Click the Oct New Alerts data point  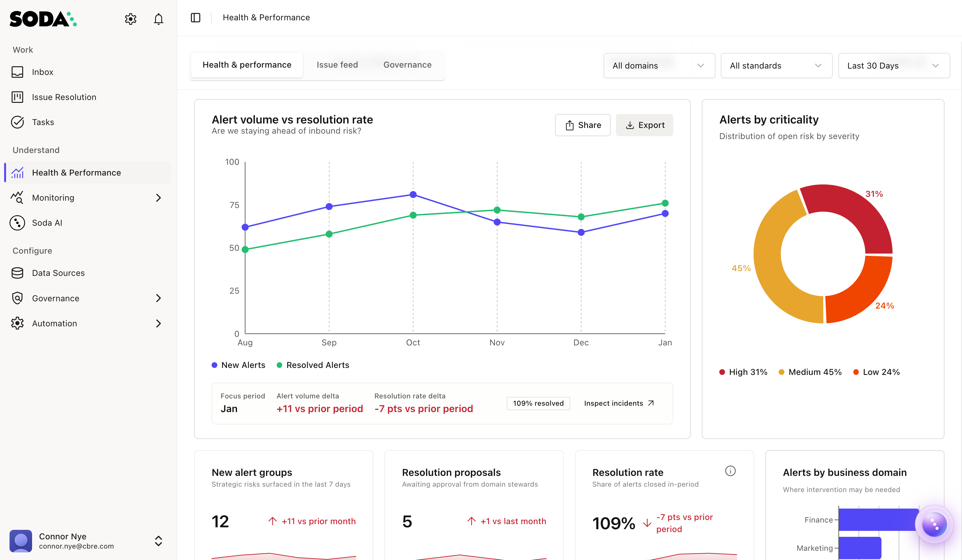413,195
